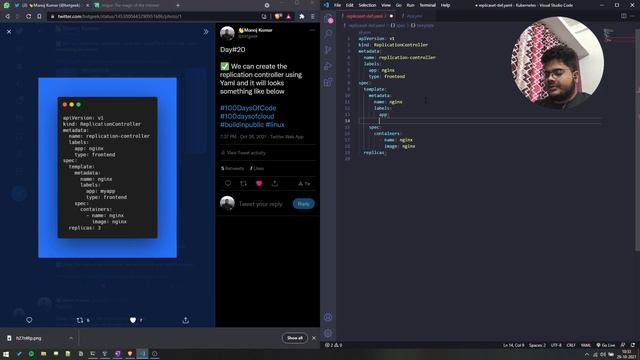This screenshot has height=360, width=640.
Task: Change indentation via Spaces: 2
Action: coord(537,345)
